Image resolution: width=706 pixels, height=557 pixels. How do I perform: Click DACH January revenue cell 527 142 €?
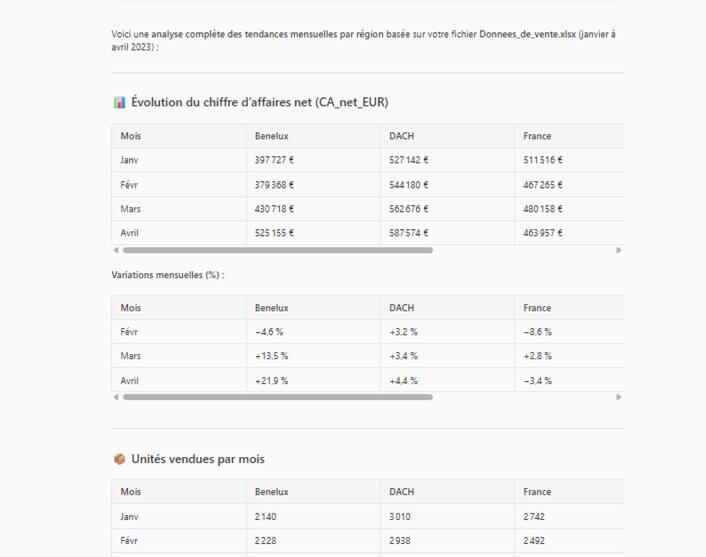[x=409, y=160]
